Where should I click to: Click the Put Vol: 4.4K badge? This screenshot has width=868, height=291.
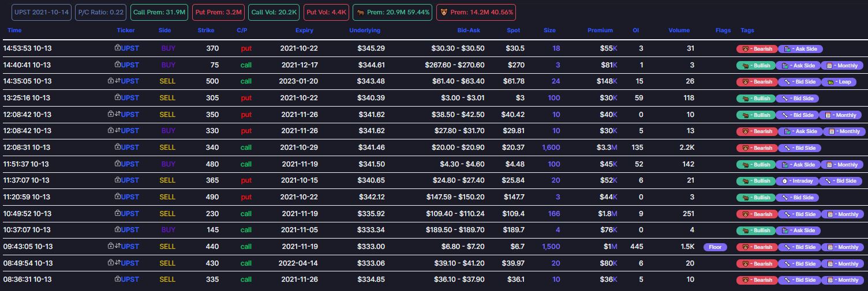click(326, 12)
